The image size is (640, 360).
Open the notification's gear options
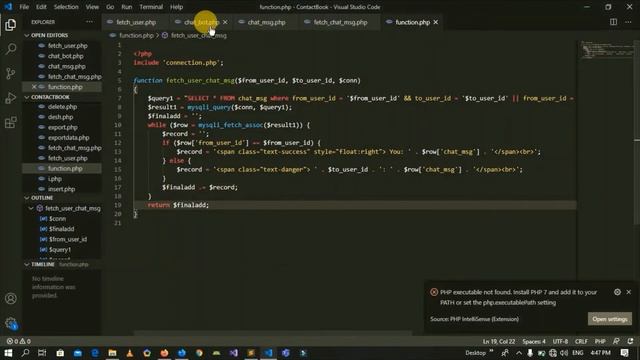point(617,292)
